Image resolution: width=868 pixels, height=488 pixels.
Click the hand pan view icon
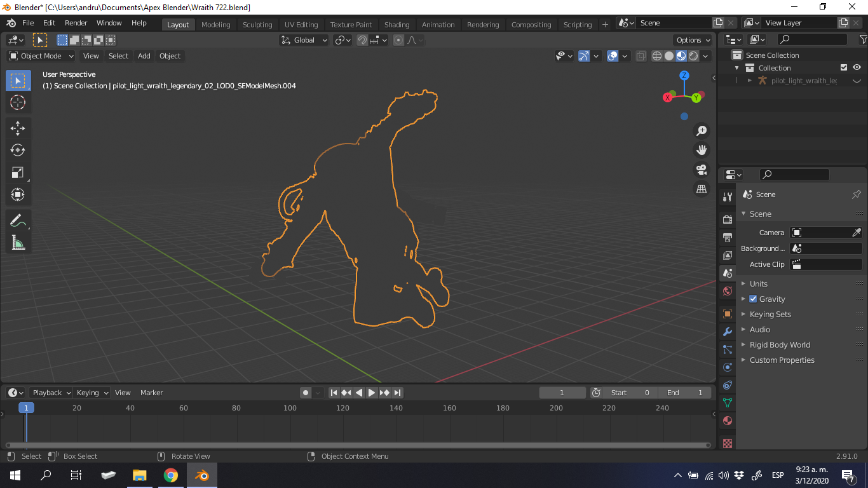coord(702,150)
